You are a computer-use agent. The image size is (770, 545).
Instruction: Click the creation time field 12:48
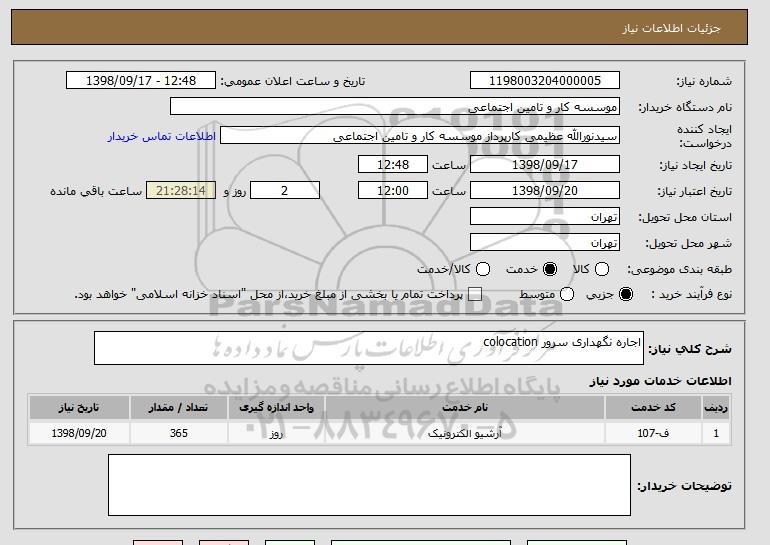(393, 164)
